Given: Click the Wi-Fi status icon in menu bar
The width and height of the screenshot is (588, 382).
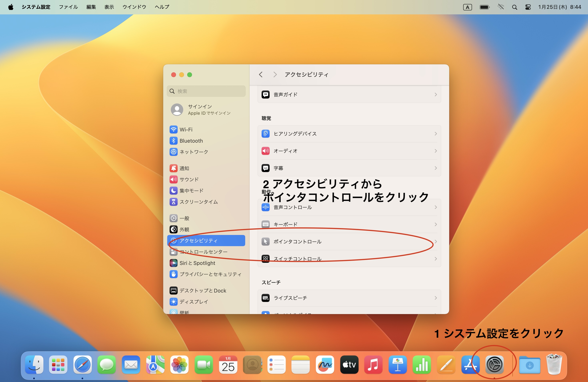Looking at the screenshot, I should [501, 7].
